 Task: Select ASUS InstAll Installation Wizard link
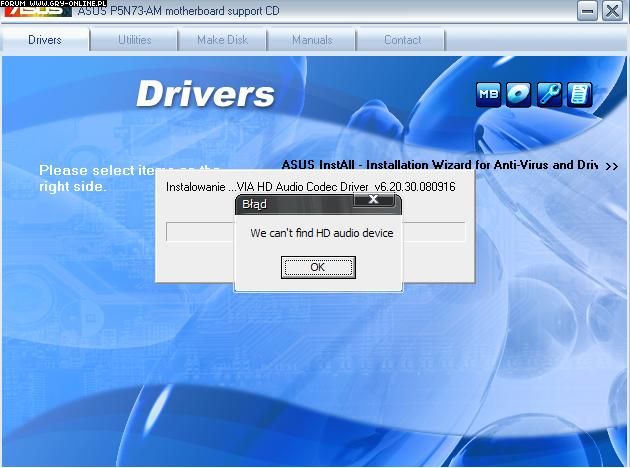[440, 165]
